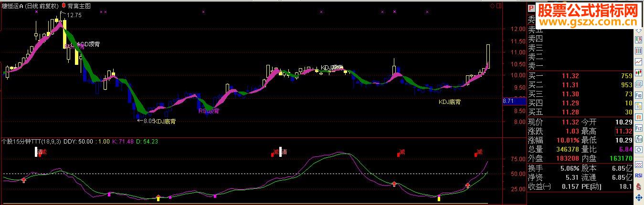Click the red dollar sign sidebar icon
644x205 pixels.
tap(638, 186)
